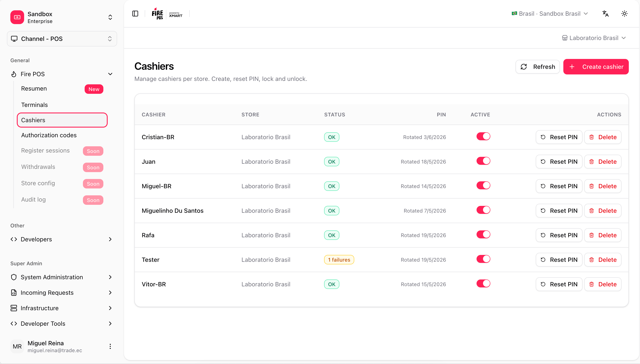Open the Brasil · Sandbox Brasil dropdown
This screenshot has height=364, width=640.
[550, 14]
